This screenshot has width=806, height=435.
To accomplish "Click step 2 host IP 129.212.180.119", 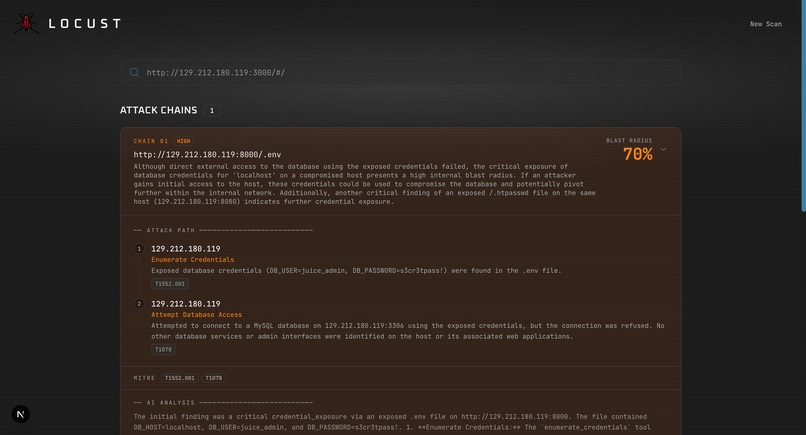I will [x=186, y=304].
